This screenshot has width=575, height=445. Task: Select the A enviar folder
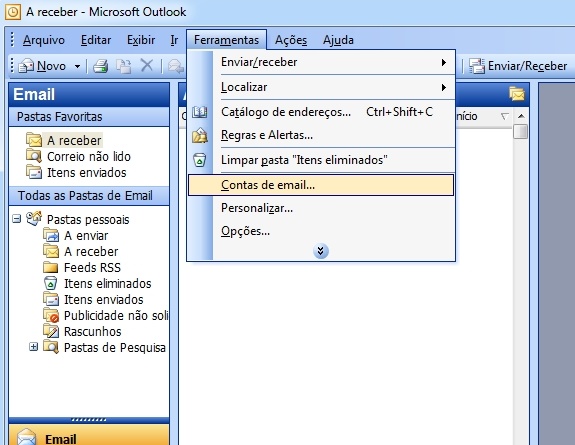click(x=86, y=236)
